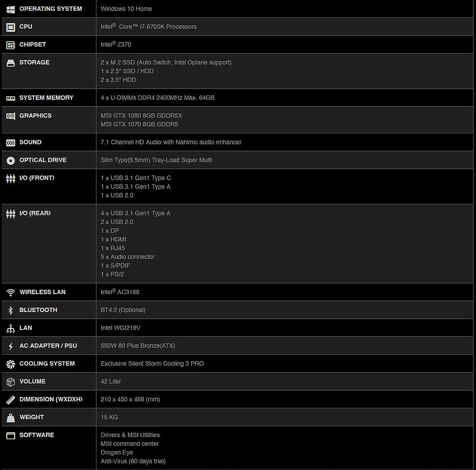Click the RAM stick icon for System Memory
This screenshot has width=476, height=470.
point(11,98)
